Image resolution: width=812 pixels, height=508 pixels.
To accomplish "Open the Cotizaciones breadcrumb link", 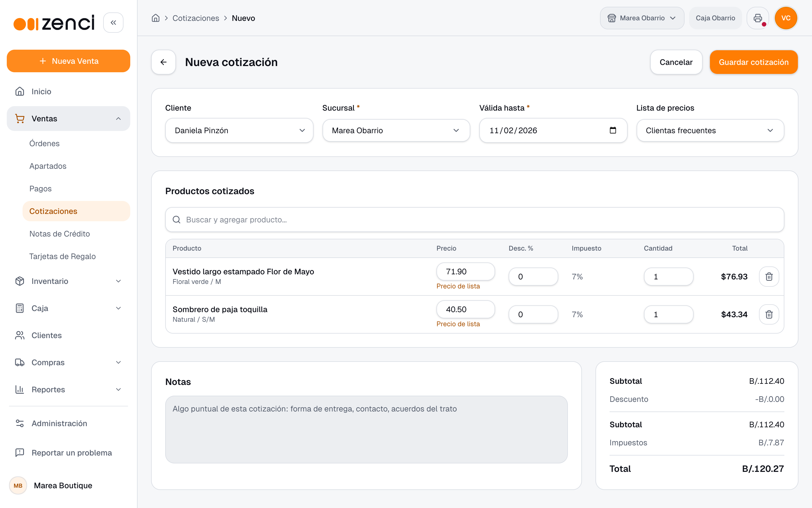I will coord(196,18).
